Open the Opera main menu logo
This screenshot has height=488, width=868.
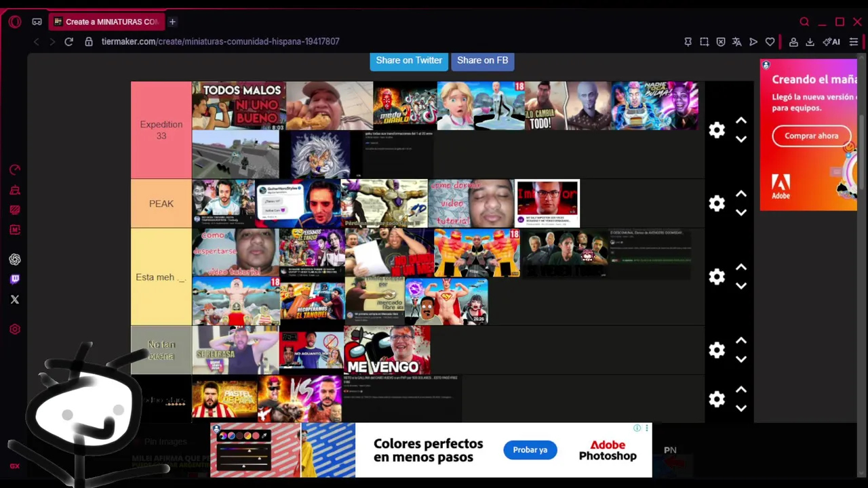(15, 22)
